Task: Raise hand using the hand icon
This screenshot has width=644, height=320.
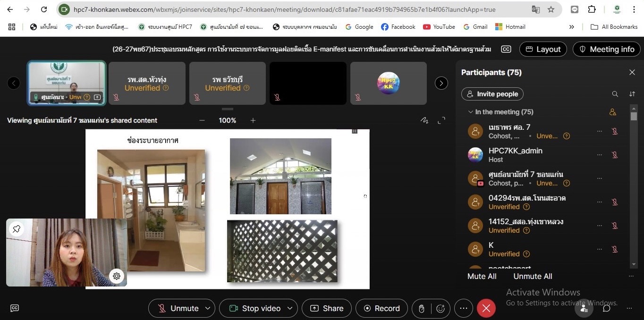Action: point(422,309)
